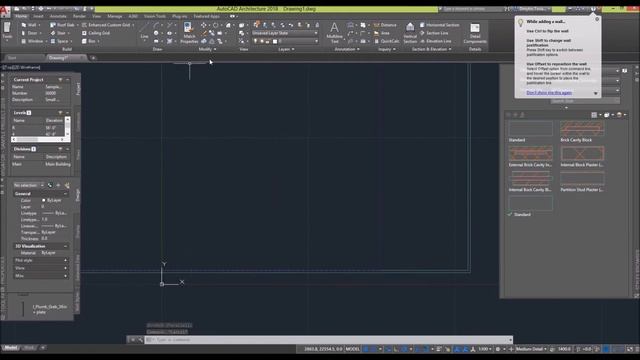Select the Horizontal Section tool
Image resolution: width=640 pixels, height=360 pixels.
coord(439,25)
